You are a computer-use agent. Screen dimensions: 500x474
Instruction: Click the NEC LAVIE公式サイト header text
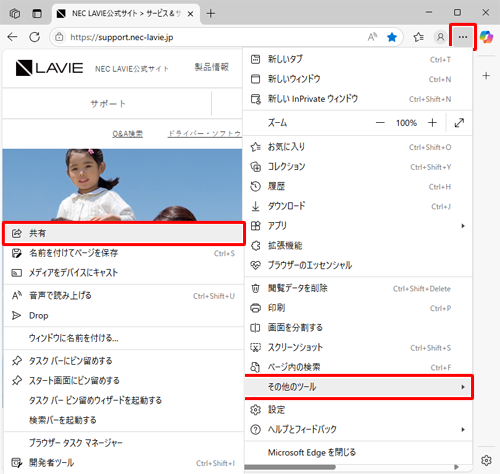click(132, 69)
